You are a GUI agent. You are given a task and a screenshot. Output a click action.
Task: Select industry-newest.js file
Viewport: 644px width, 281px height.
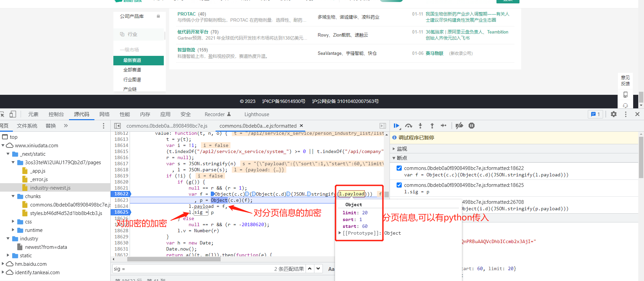(x=50, y=188)
